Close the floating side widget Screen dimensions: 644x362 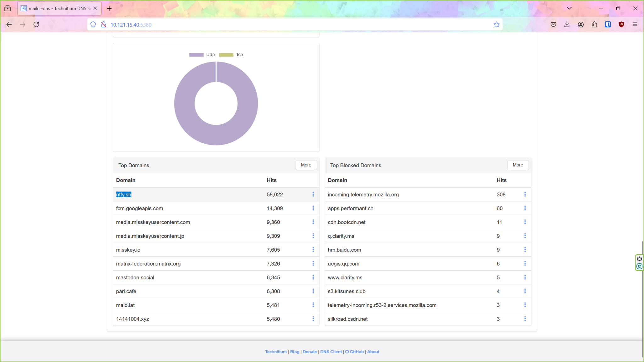pyautogui.click(x=639, y=259)
